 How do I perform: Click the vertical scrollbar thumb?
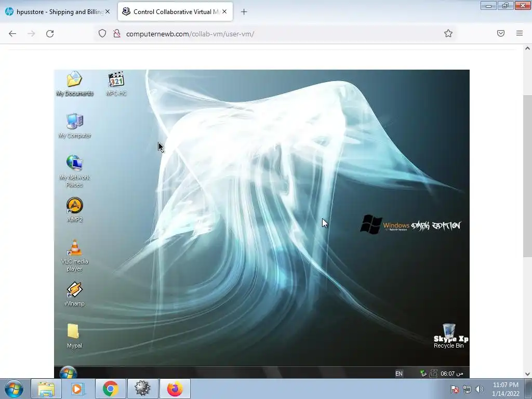tap(528, 176)
